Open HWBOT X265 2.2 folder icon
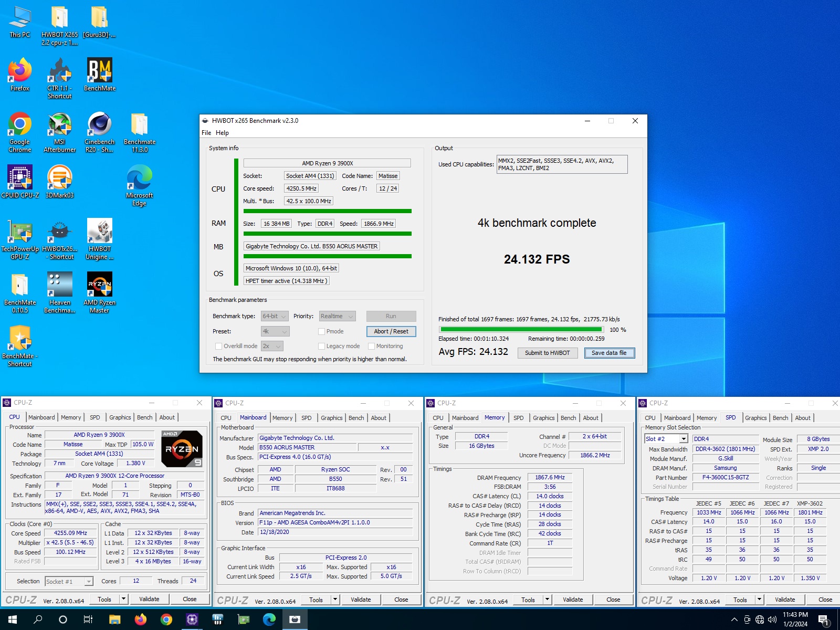Viewport: 840px width, 630px height. pyautogui.click(x=59, y=25)
